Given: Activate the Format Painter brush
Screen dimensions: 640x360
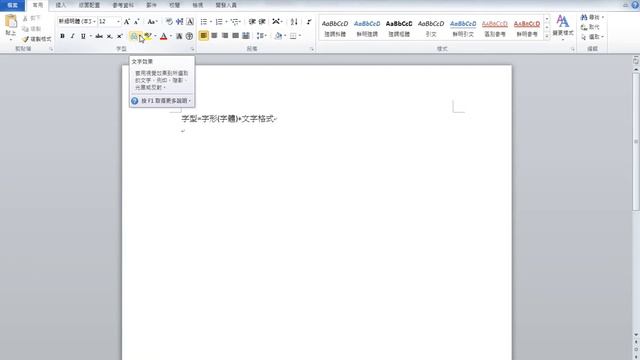Looking at the screenshot, I should [37, 39].
